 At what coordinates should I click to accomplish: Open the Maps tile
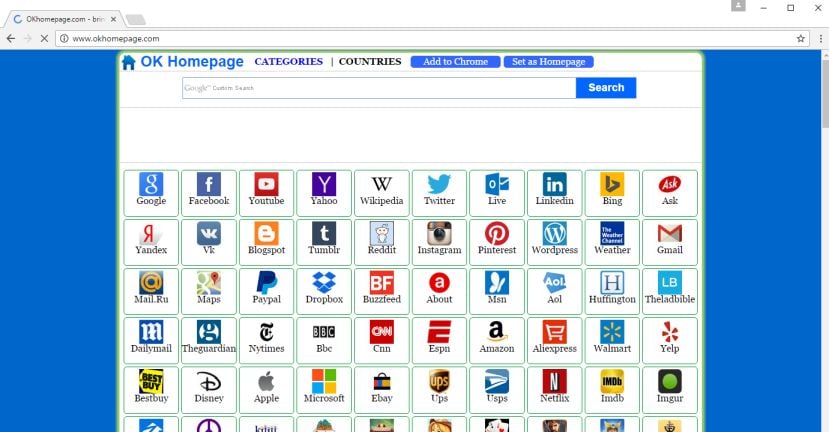point(209,291)
